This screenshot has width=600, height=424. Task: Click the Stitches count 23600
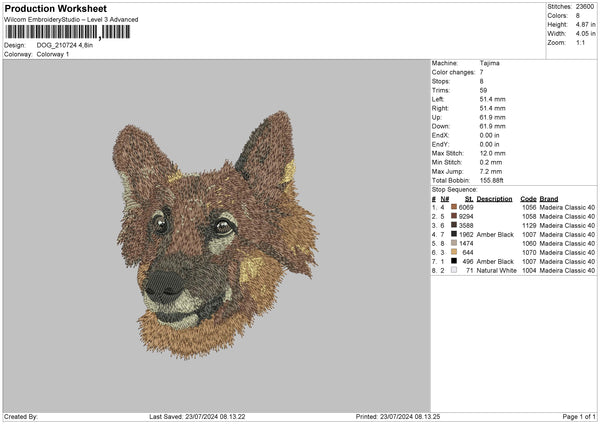586,6
